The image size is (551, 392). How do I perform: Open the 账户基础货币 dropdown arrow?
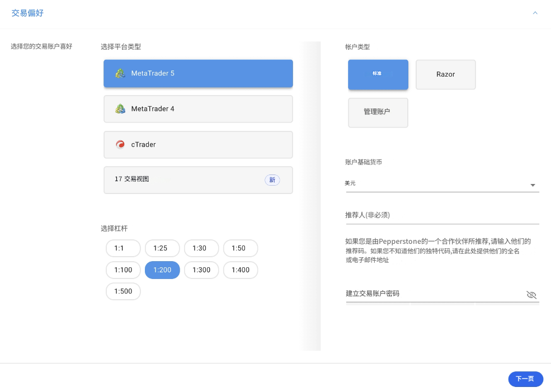point(533,185)
